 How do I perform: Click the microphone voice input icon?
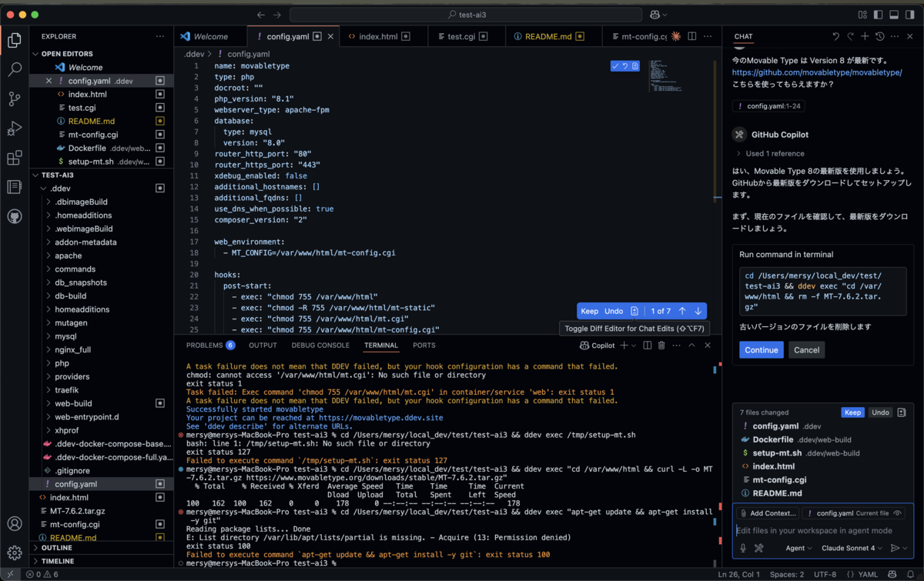point(743,548)
